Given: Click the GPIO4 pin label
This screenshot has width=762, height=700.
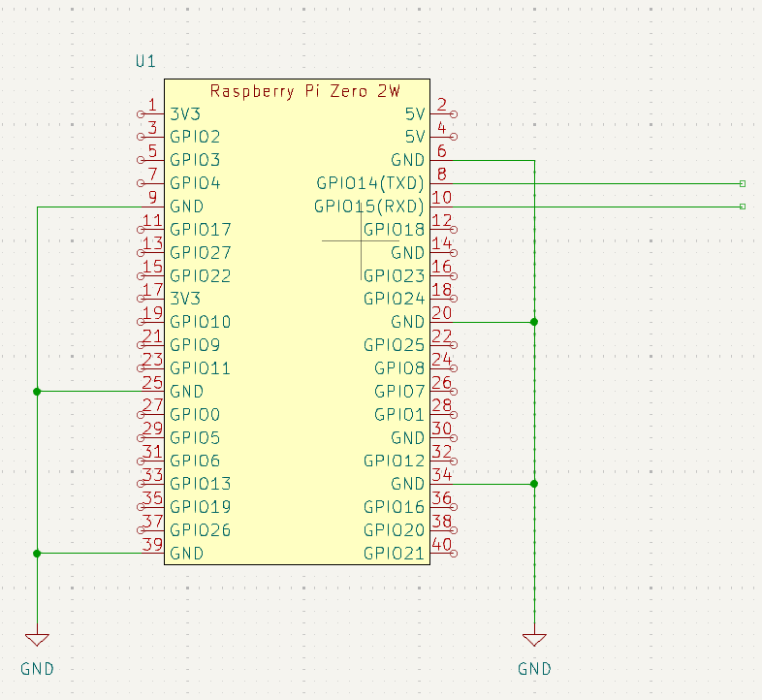Looking at the screenshot, I should (x=195, y=183).
